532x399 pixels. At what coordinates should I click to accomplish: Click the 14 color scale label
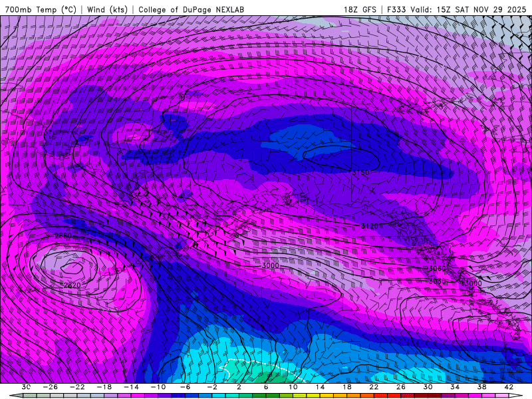[320, 387]
